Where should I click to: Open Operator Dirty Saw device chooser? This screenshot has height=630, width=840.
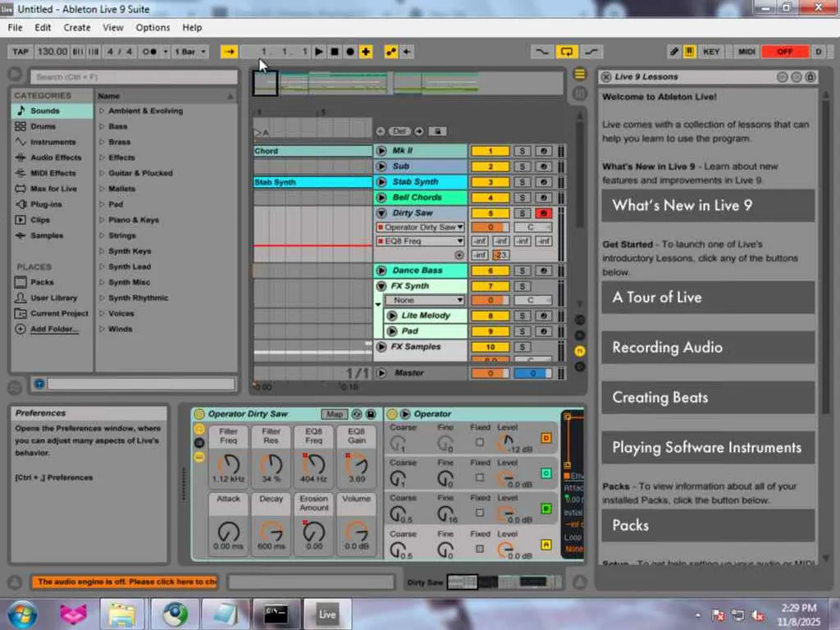[x=420, y=227]
